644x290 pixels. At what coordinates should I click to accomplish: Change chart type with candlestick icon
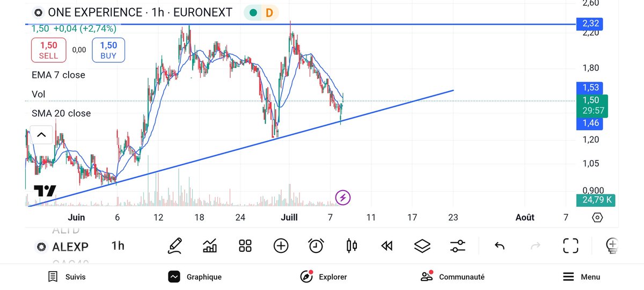coord(352,246)
